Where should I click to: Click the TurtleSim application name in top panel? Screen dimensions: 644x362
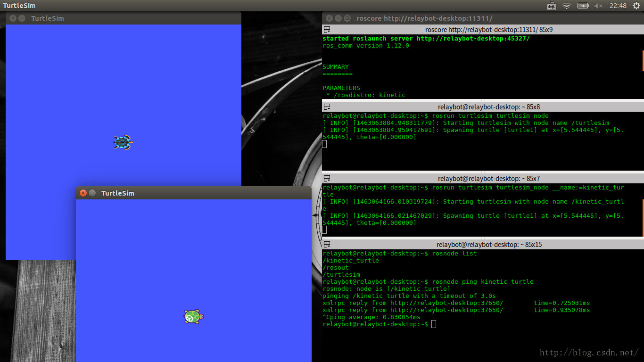pos(19,6)
